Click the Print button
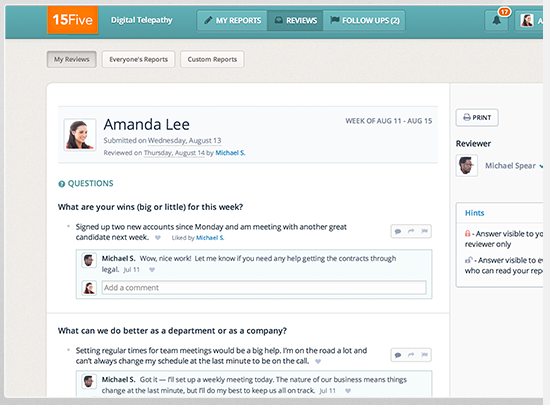The height and width of the screenshot is (405, 550). pyautogui.click(x=477, y=117)
